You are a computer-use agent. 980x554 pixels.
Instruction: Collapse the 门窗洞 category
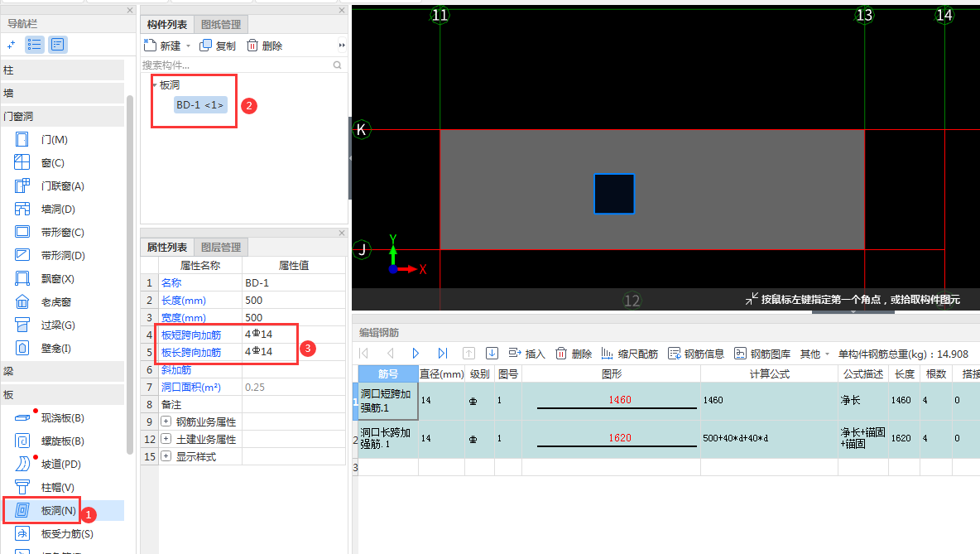(63, 116)
